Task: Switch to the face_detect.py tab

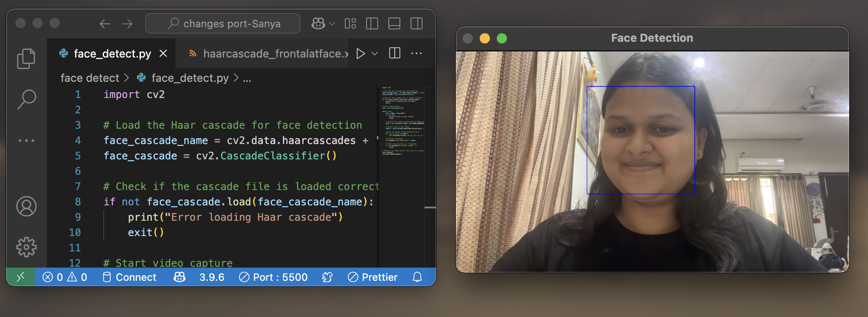Action: (112, 53)
